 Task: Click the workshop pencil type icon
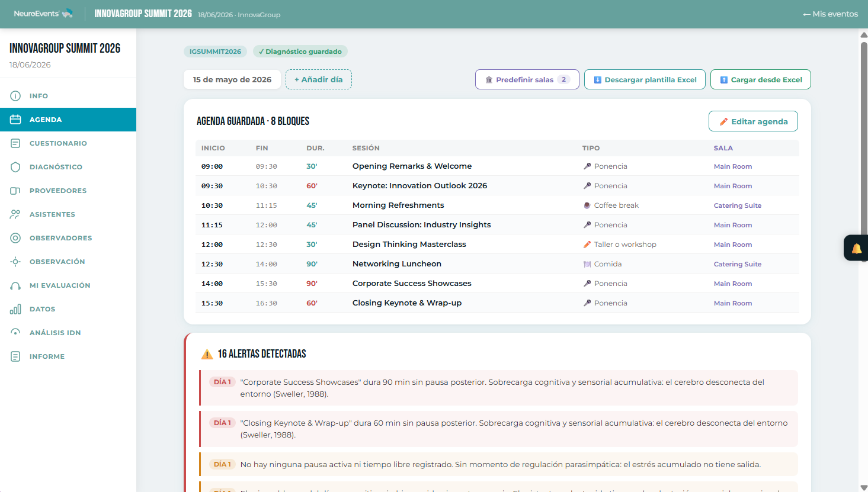(587, 245)
